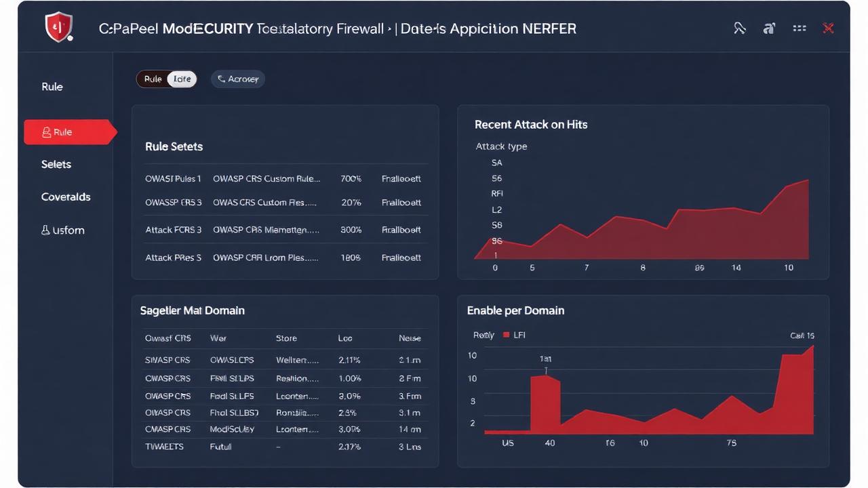Image resolution: width=868 pixels, height=488 pixels.
Task: Toggle the Rule segment of the pill switch
Action: (153, 79)
